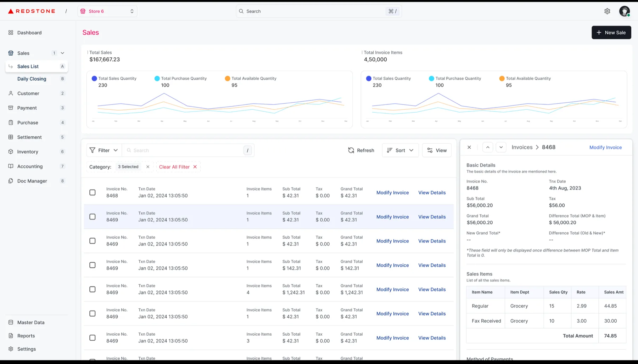Click the Total Amount 74.85 value
Image resolution: width=638 pixels, height=364 pixels.
(610, 336)
